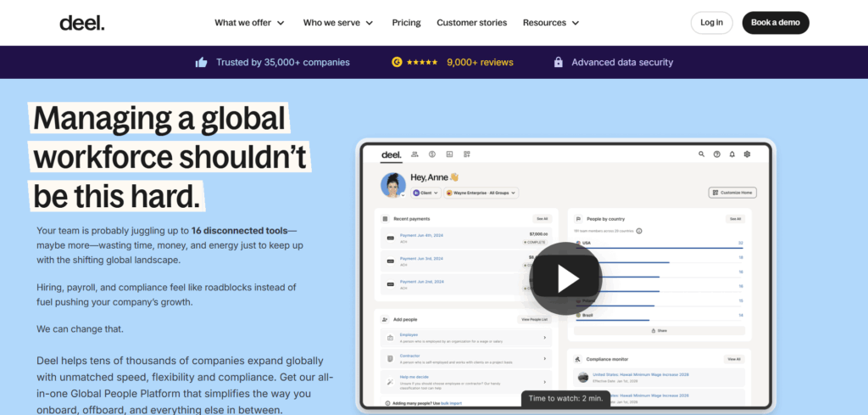
Task: Open the People icon in dashboard nav
Action: coord(415,154)
